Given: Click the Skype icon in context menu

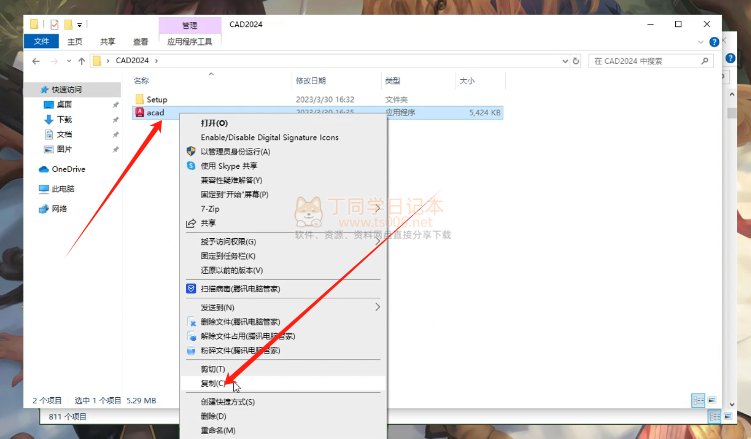Looking at the screenshot, I should [191, 166].
